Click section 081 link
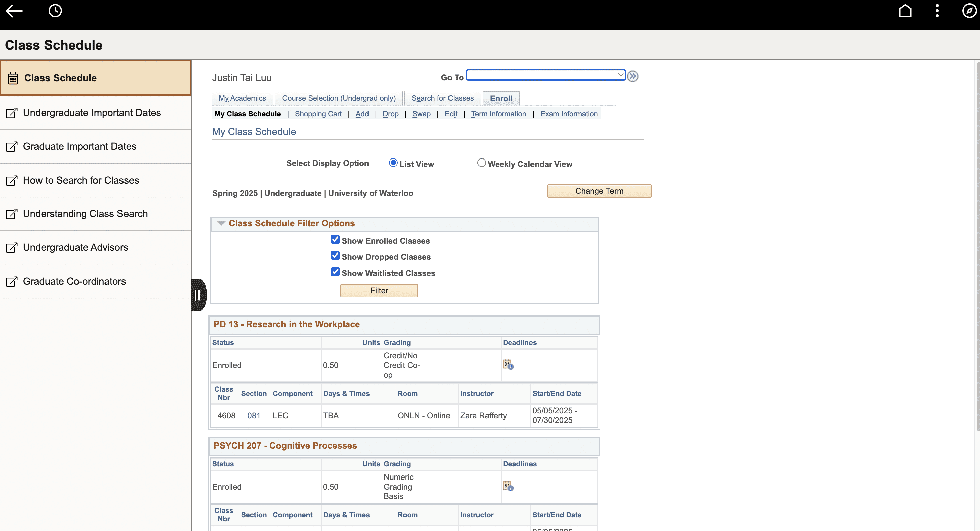The image size is (980, 531). tap(254, 415)
